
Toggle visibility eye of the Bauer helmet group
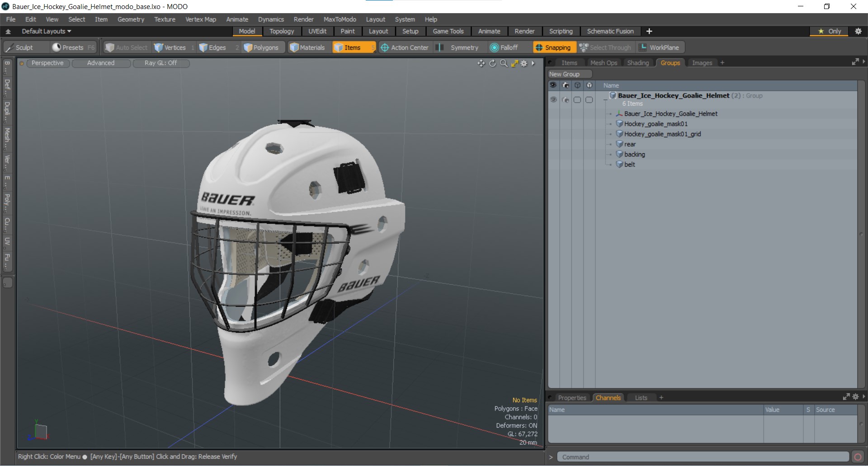point(553,99)
